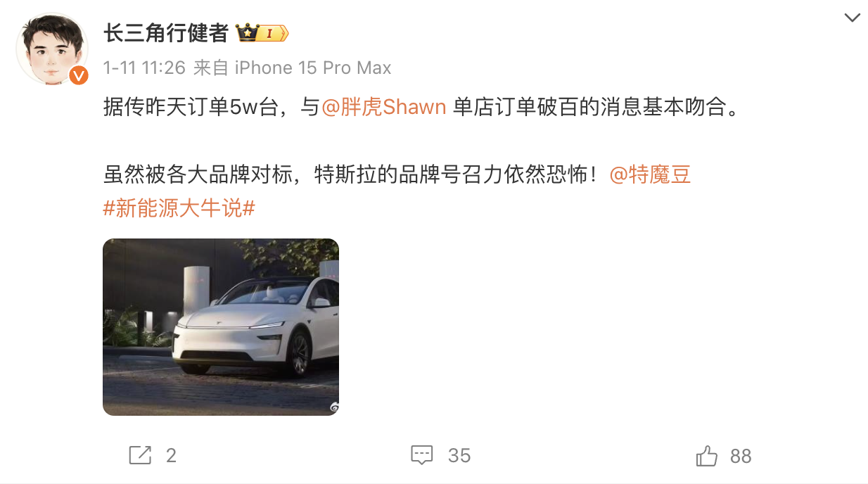Viewport: 868px width, 484px height.
Task: Click the like count 88
Action: (x=741, y=456)
